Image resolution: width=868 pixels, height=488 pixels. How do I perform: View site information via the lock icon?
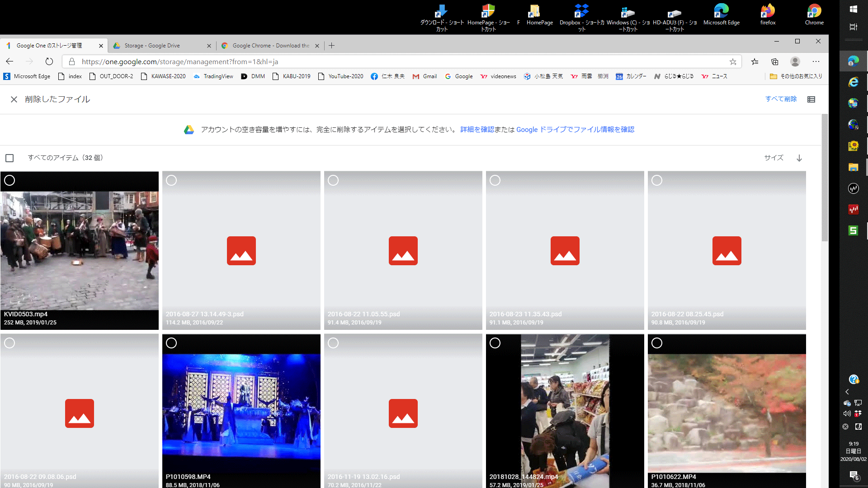[x=72, y=61]
